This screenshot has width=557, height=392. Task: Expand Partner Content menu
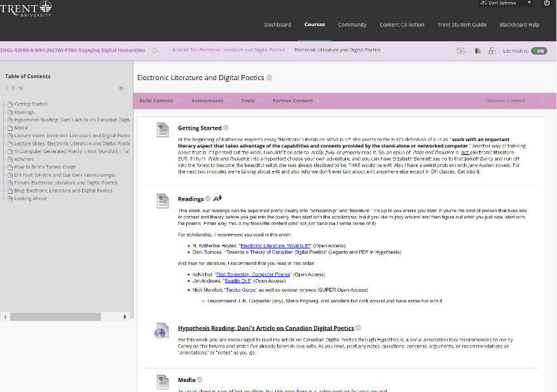[296, 101]
